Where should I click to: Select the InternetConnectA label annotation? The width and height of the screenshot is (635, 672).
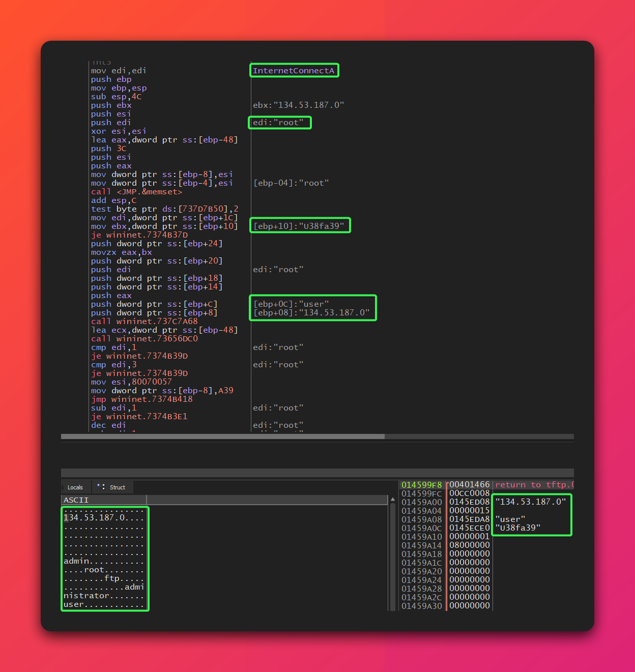coord(294,70)
